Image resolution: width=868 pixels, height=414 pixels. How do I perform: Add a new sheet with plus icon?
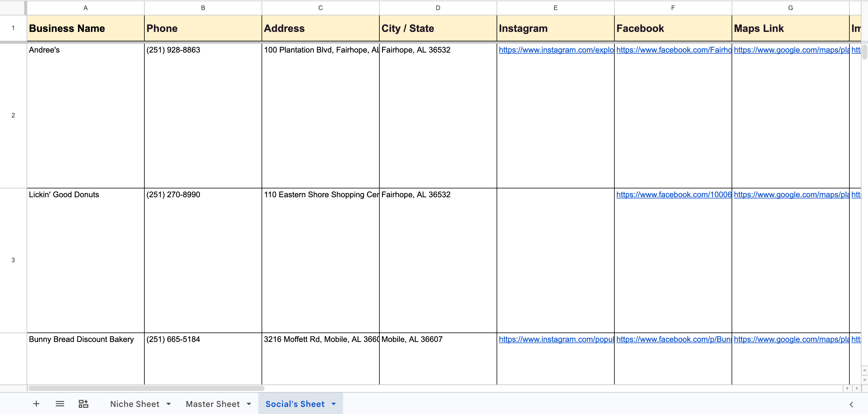(x=36, y=404)
